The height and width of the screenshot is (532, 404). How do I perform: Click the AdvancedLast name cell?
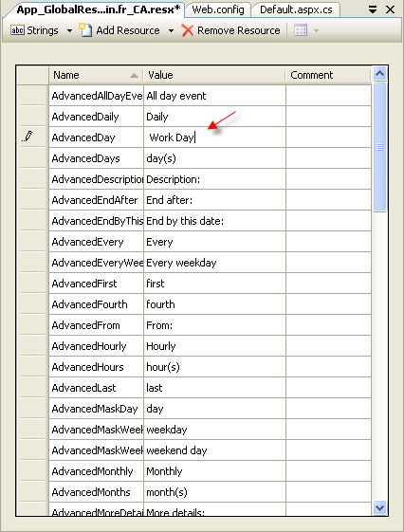tap(97, 388)
